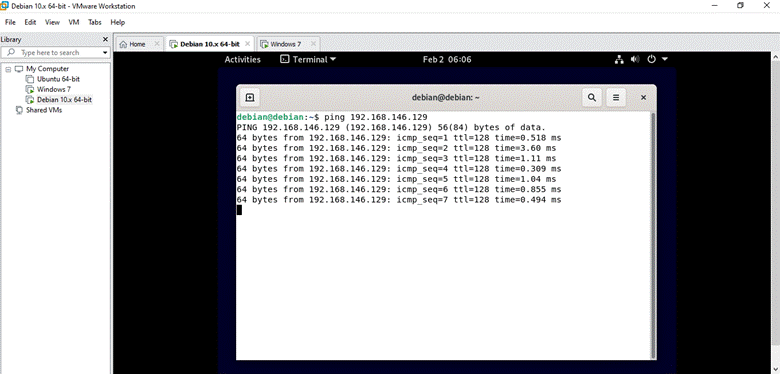The image size is (780, 374).
Task: Click the Ubuntu 64-bit VM icon
Action: (x=30, y=79)
